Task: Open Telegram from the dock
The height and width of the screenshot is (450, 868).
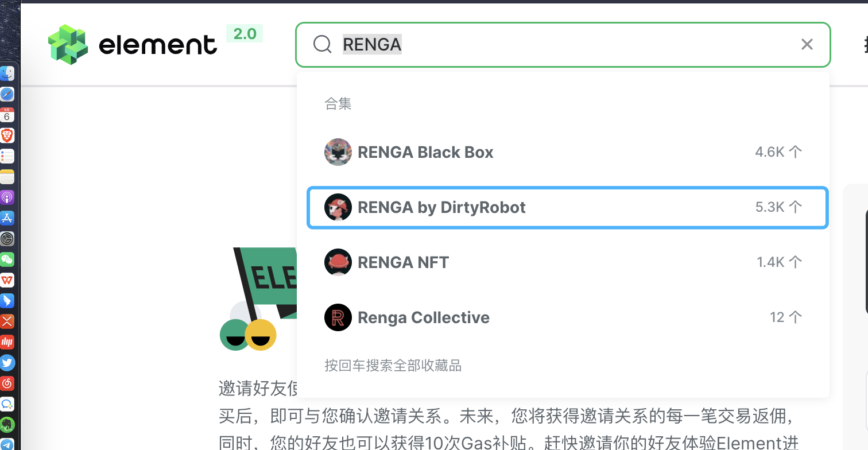Action: coord(7,444)
